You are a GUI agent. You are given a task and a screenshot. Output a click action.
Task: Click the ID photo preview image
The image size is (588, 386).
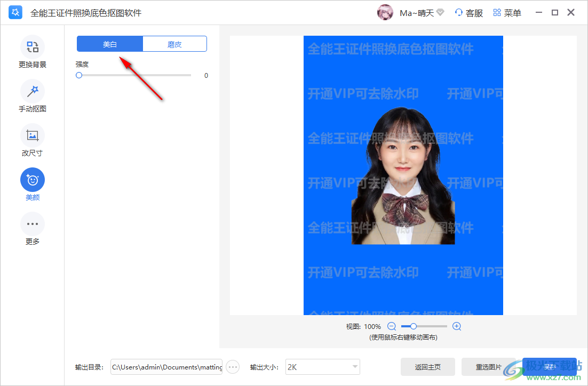403,175
